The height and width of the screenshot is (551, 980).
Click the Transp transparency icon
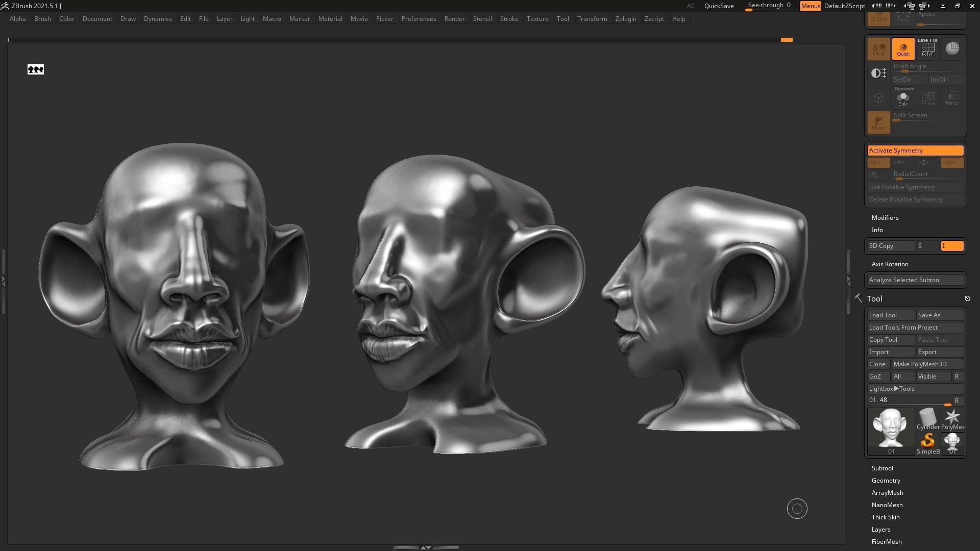point(952,98)
